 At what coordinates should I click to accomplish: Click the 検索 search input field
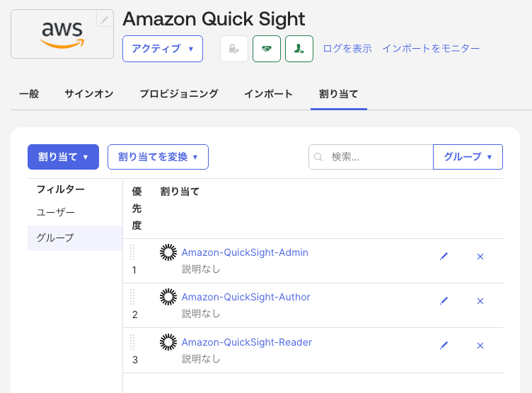click(378, 157)
